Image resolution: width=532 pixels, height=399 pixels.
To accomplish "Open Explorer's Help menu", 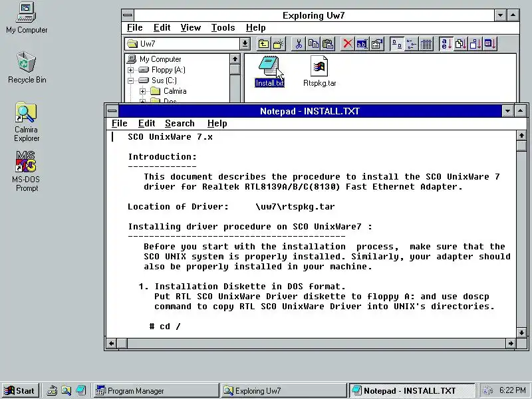I will coord(256,28).
